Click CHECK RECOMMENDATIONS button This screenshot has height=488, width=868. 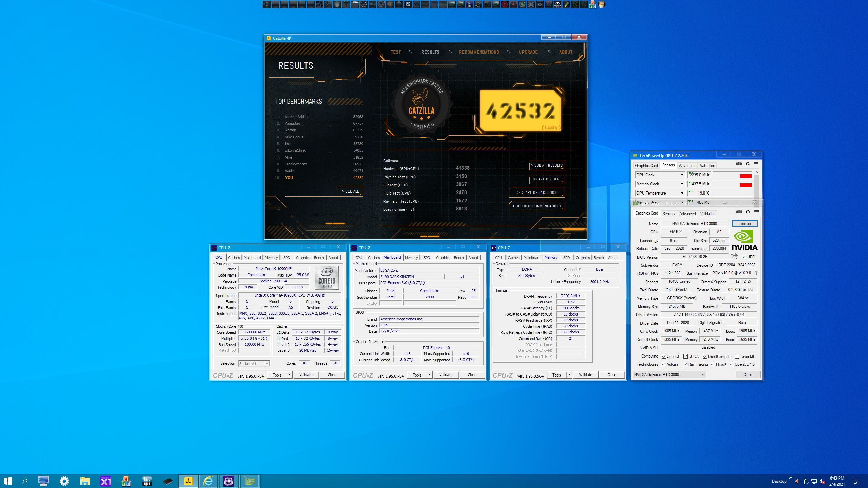(537, 206)
